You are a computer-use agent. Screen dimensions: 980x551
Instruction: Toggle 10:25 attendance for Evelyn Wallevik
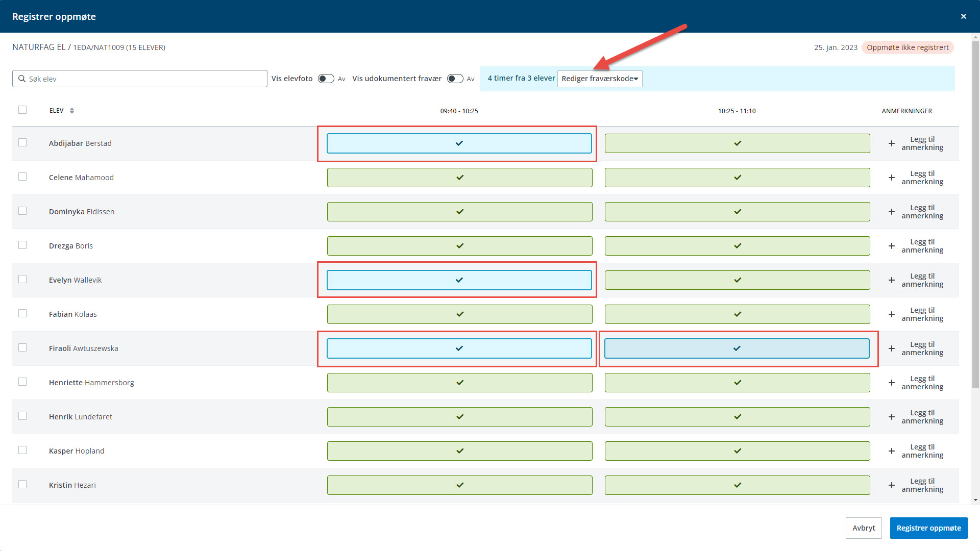737,280
